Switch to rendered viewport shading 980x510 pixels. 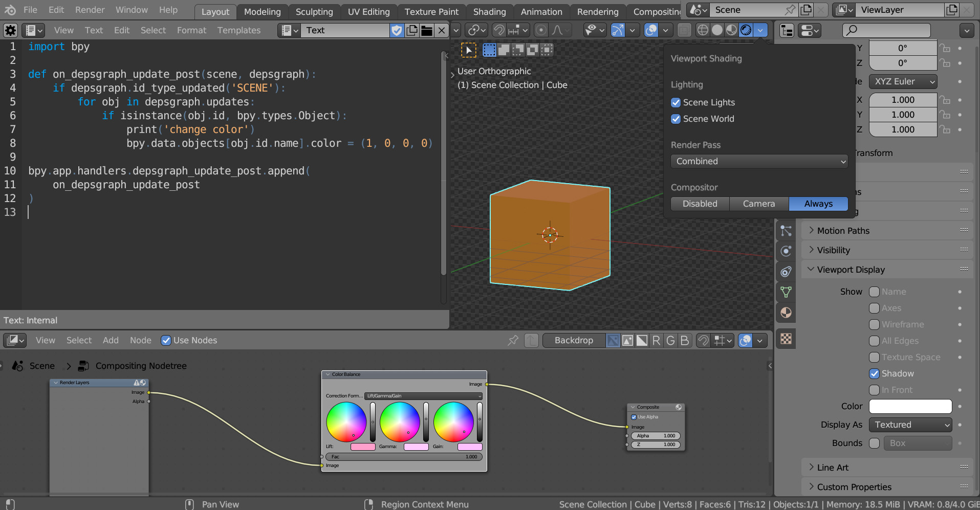pyautogui.click(x=746, y=31)
